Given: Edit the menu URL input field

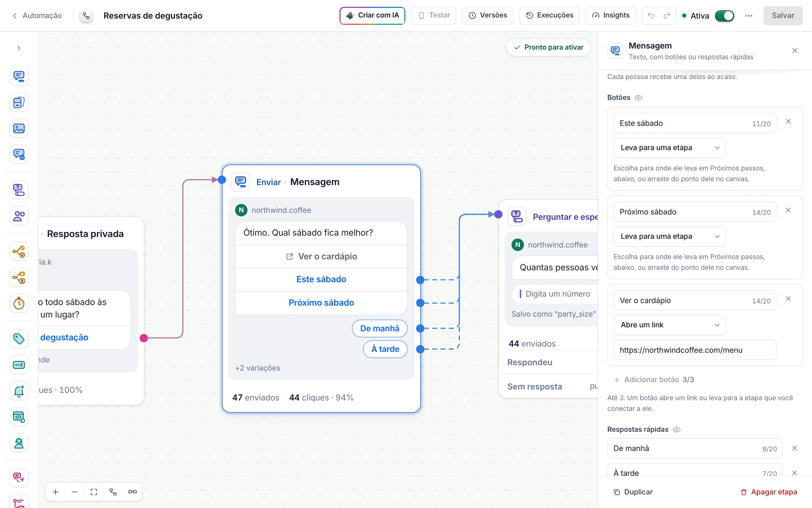Looking at the screenshot, I should [x=694, y=350].
